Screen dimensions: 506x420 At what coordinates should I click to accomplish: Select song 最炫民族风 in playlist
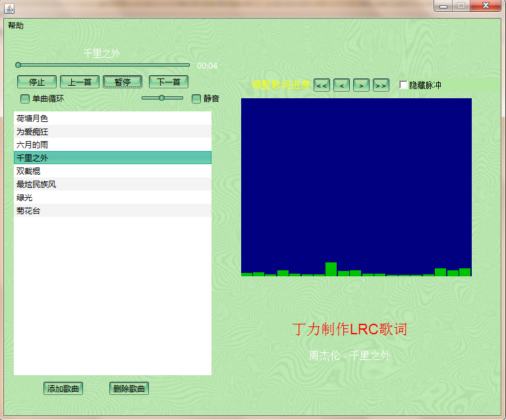113,184
